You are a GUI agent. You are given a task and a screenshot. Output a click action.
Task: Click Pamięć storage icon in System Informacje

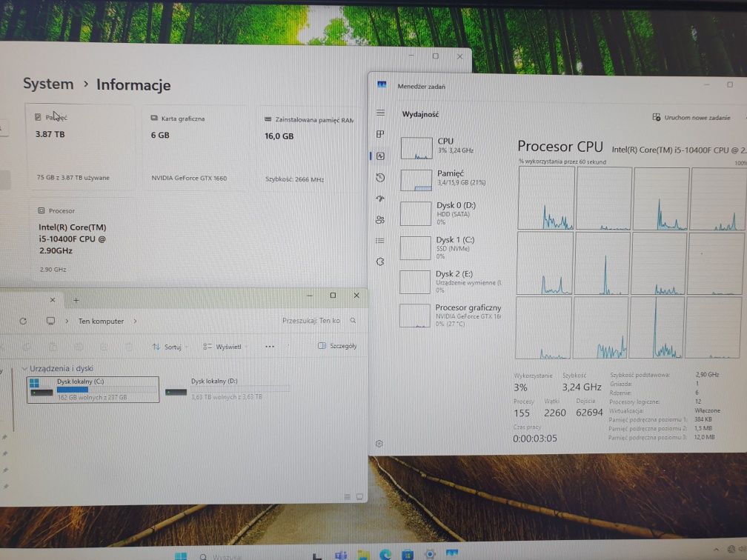coord(38,117)
